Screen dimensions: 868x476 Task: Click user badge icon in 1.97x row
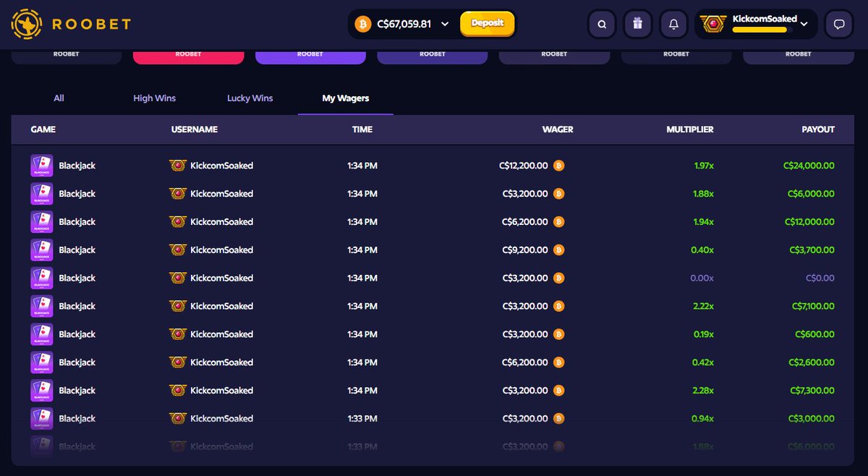tap(177, 166)
